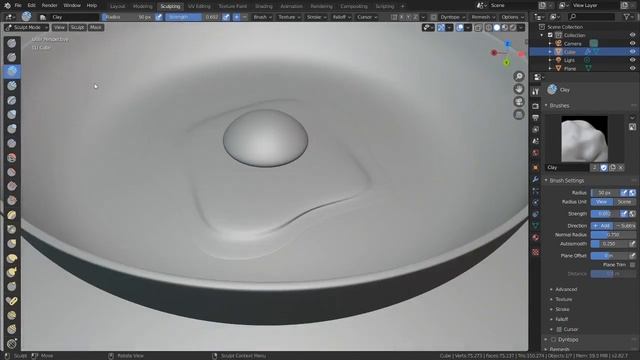The width and height of the screenshot is (640, 360).
Task: Click the Pan view hand gizmo
Action: tap(519, 89)
